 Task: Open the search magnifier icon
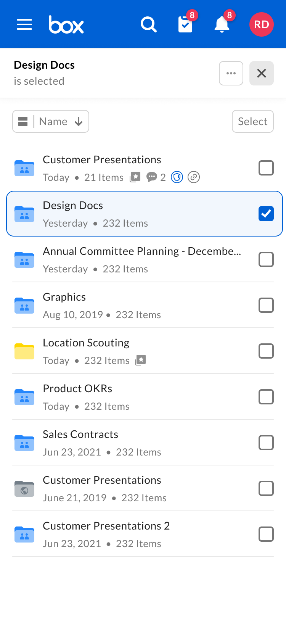tap(148, 25)
